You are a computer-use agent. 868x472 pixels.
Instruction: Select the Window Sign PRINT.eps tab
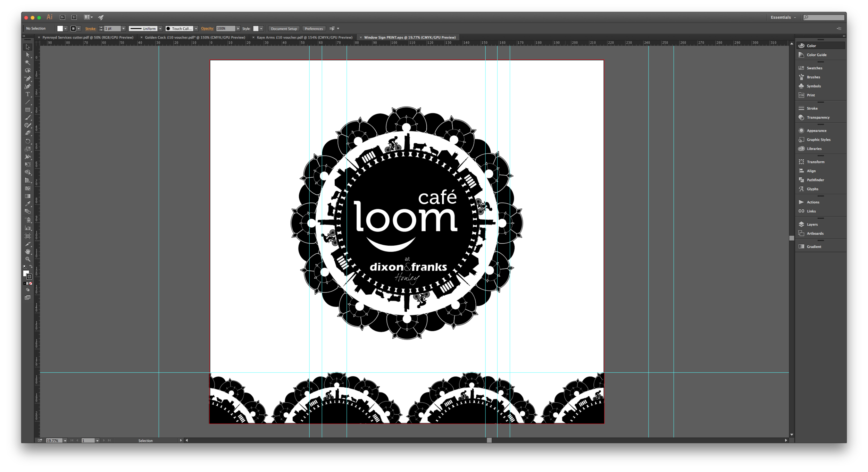[410, 37]
